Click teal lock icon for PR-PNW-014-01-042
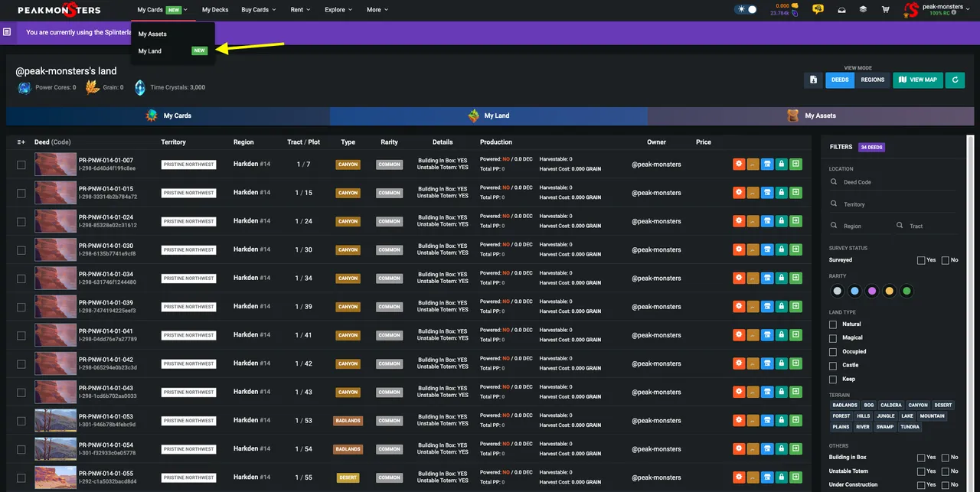This screenshot has height=492, width=980. [781, 363]
